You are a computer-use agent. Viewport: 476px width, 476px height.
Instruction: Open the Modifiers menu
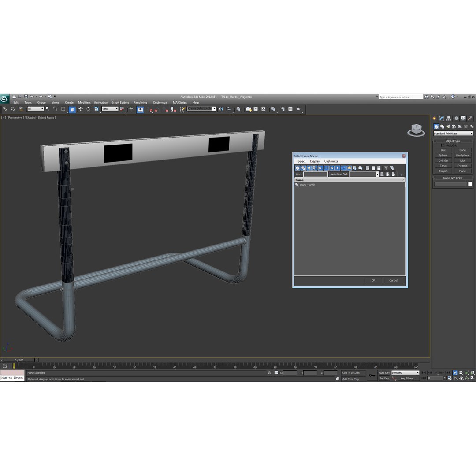[x=84, y=103]
